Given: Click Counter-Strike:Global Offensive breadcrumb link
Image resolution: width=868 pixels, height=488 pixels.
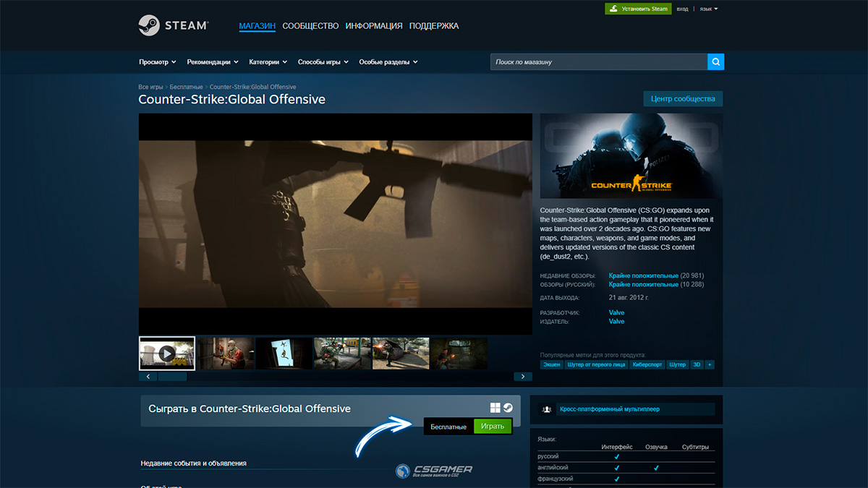Looking at the screenshot, I should tap(252, 87).
